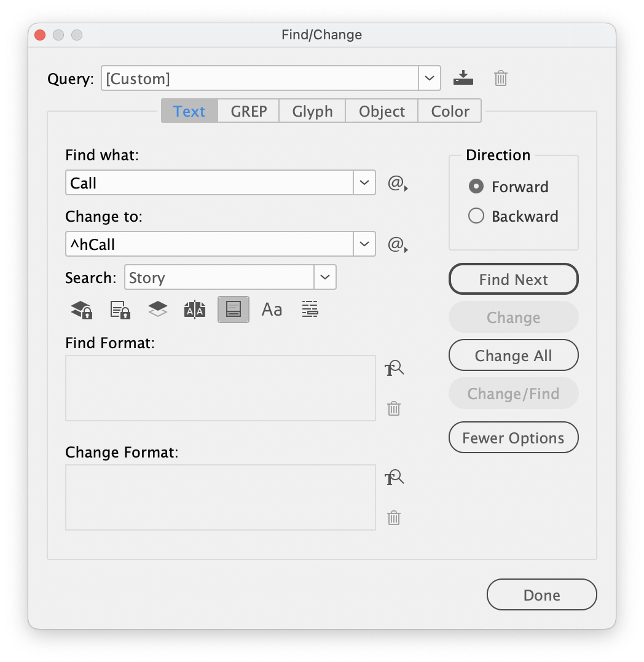Image resolution: width=644 pixels, height=662 pixels.
Task: Enable Include Locked Stories searching
Action: click(x=120, y=309)
